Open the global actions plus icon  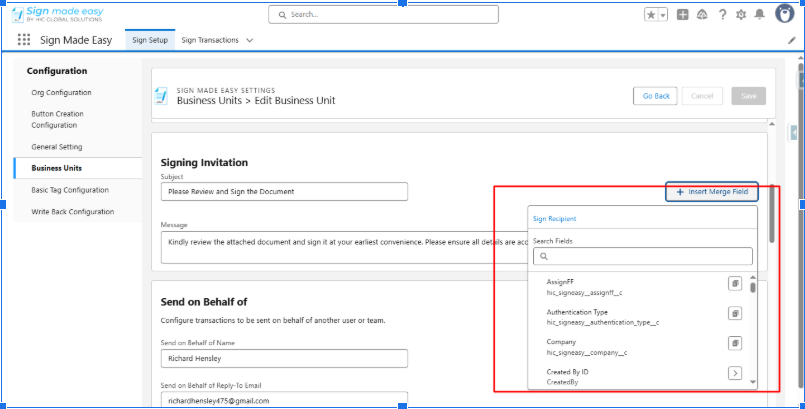click(682, 15)
